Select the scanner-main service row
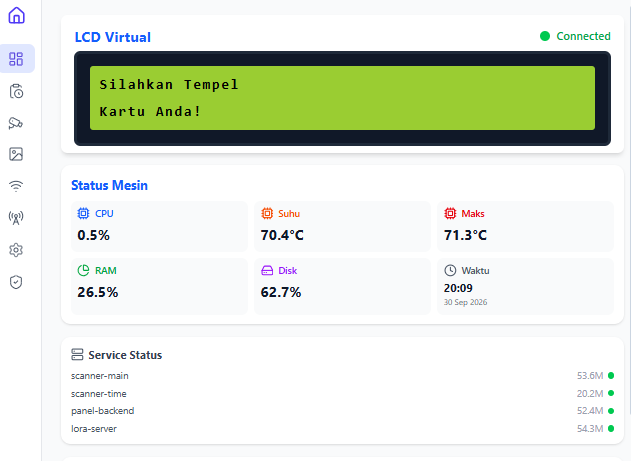Viewport: 631px width, 461px height. pyautogui.click(x=342, y=376)
